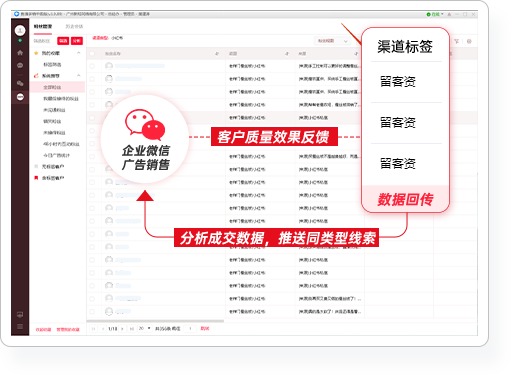Open the hamburger menu icon at the sidebar bottom
The width and height of the screenshot is (511, 375).
pyautogui.click(x=20, y=326)
